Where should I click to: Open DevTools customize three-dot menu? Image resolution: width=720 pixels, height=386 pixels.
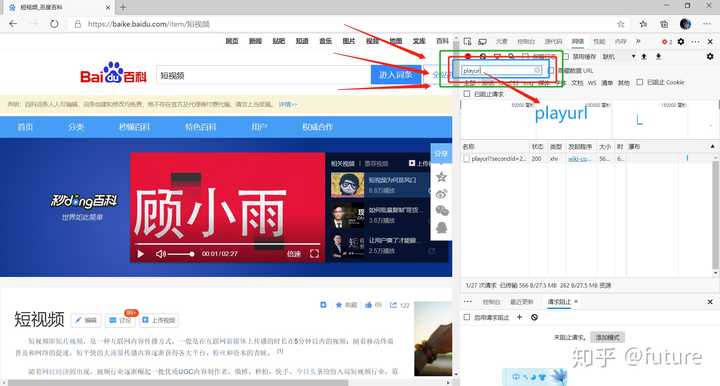[695, 41]
